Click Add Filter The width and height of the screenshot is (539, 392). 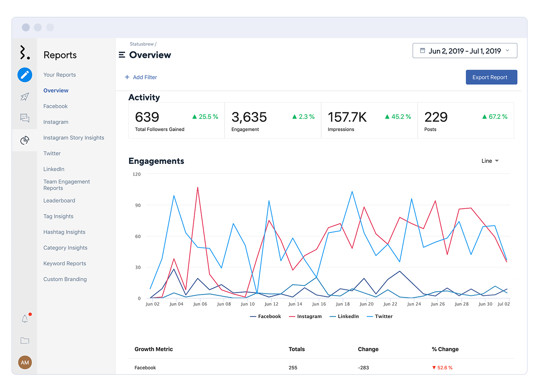click(x=141, y=77)
